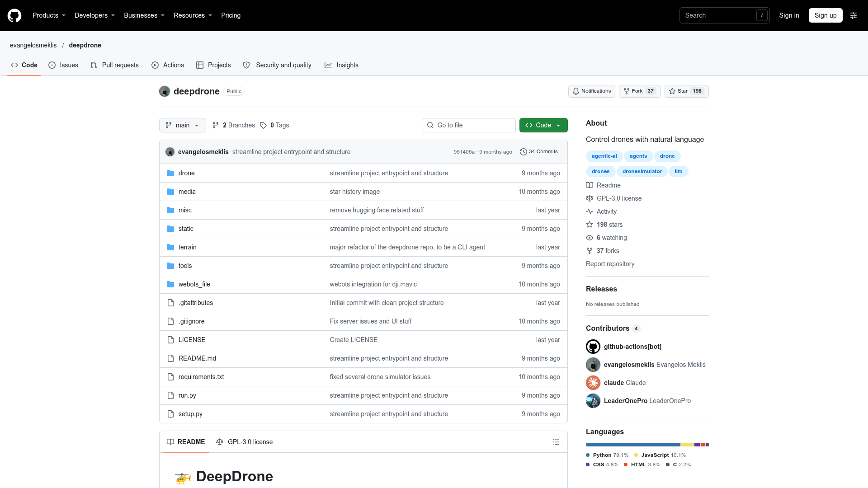This screenshot has width=868, height=488.
Task: Click the tag icon next to Tags
Action: click(x=263, y=125)
